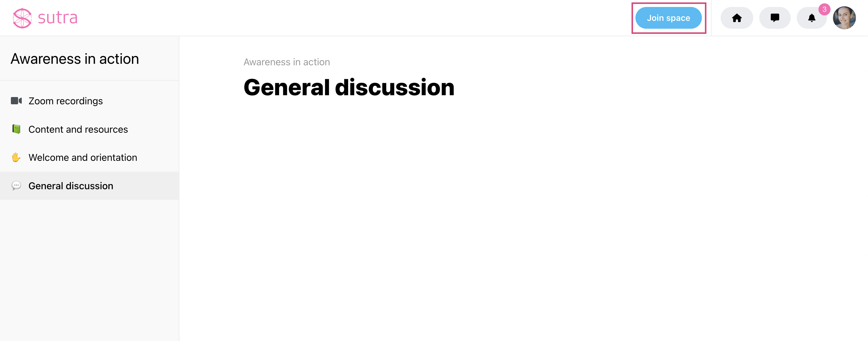Click the Sutra flower logo icon
Image resolution: width=868 pixels, height=341 pixels.
[22, 18]
